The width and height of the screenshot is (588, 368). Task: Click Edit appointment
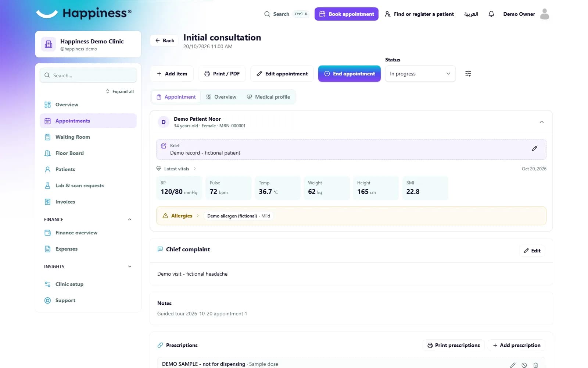(x=282, y=74)
